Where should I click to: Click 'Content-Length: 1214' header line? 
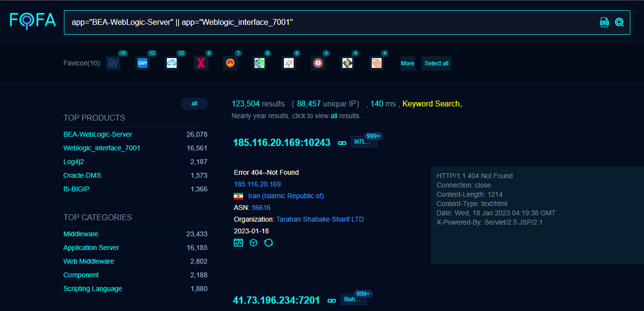[x=470, y=194]
